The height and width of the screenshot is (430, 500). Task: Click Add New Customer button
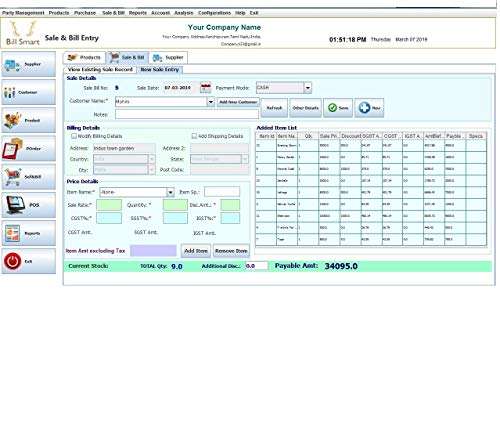tap(238, 102)
